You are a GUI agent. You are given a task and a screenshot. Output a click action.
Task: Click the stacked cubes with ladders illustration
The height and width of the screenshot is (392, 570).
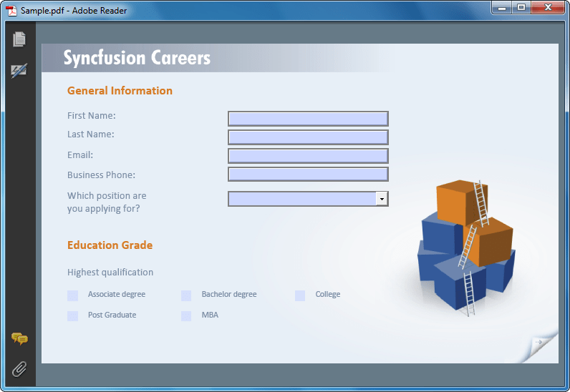pos(466,248)
